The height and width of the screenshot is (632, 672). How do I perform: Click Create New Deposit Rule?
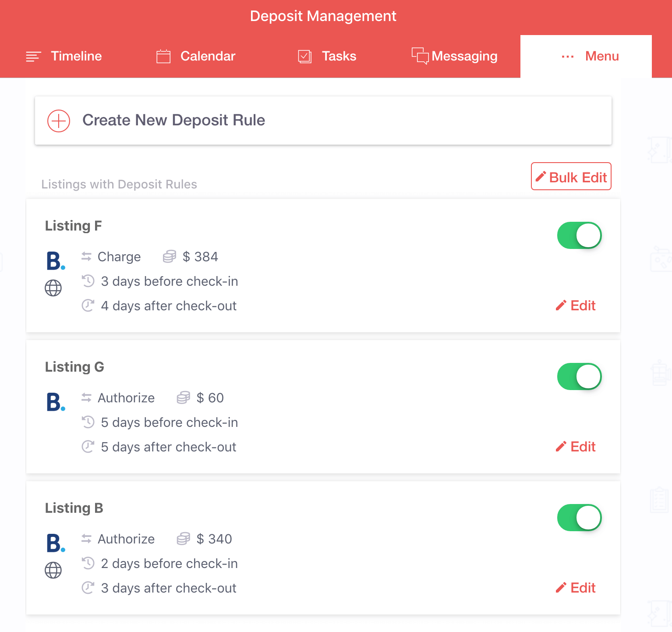pos(323,121)
